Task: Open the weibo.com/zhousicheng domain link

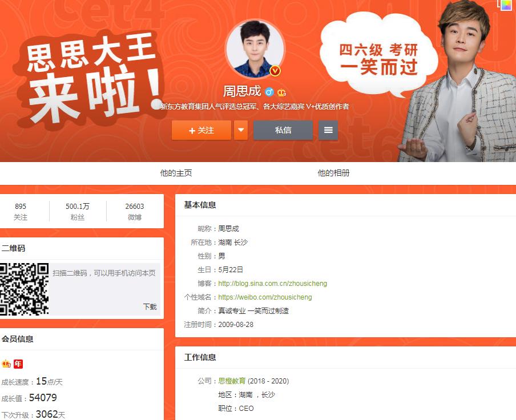Action: coord(265,297)
